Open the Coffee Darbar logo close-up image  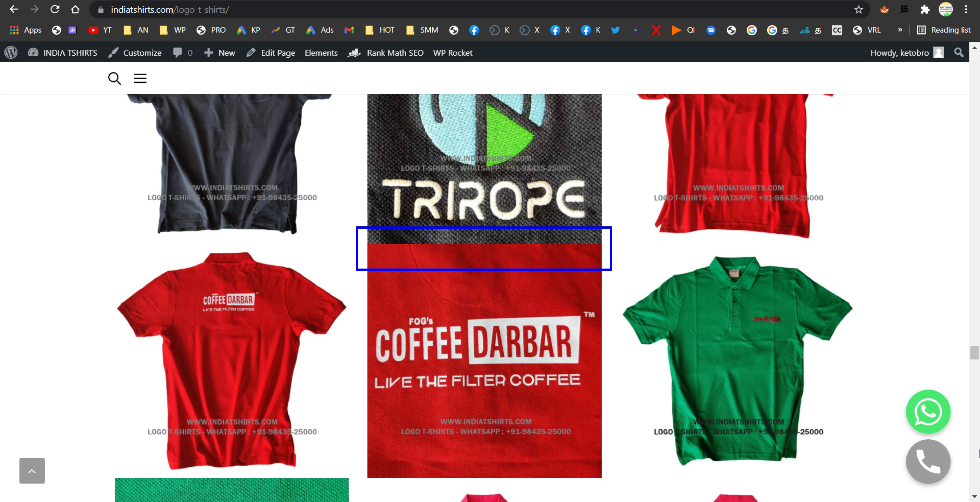click(x=484, y=361)
